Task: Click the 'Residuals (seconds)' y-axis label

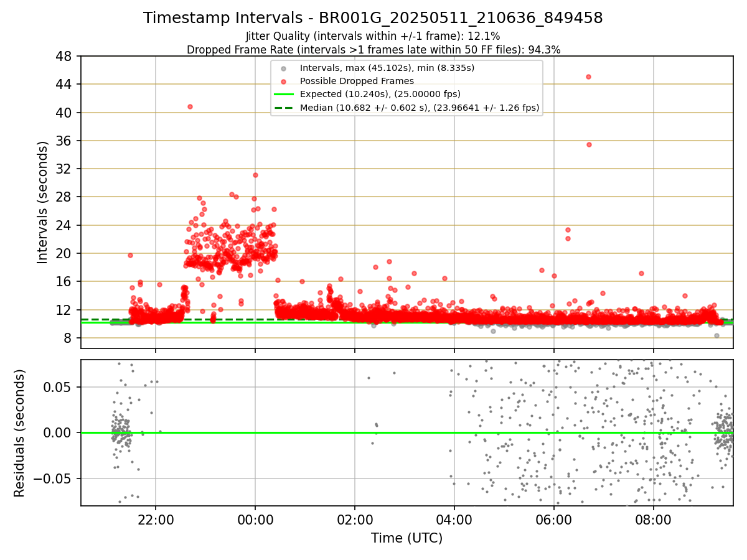Action: [20, 433]
